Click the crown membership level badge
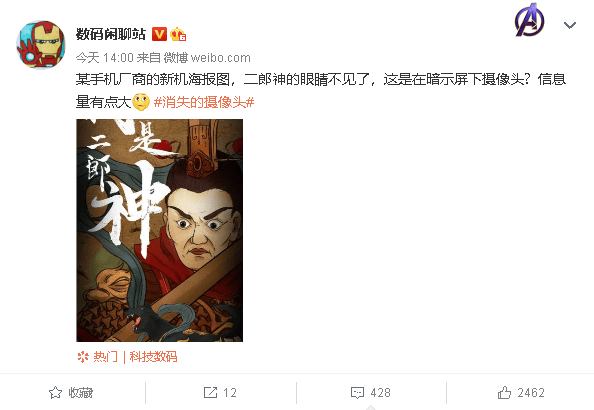This screenshot has height=410, width=594. point(178,34)
